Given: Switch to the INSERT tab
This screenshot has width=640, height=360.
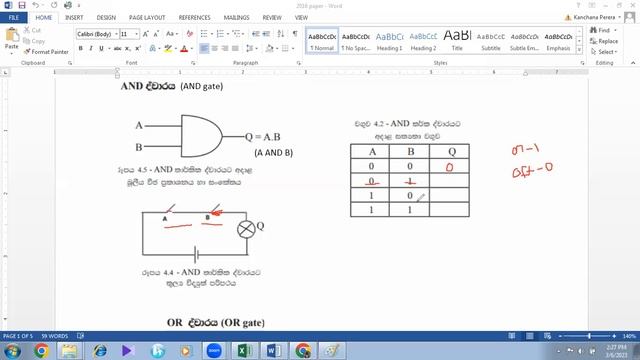Looking at the screenshot, I should tap(74, 18).
